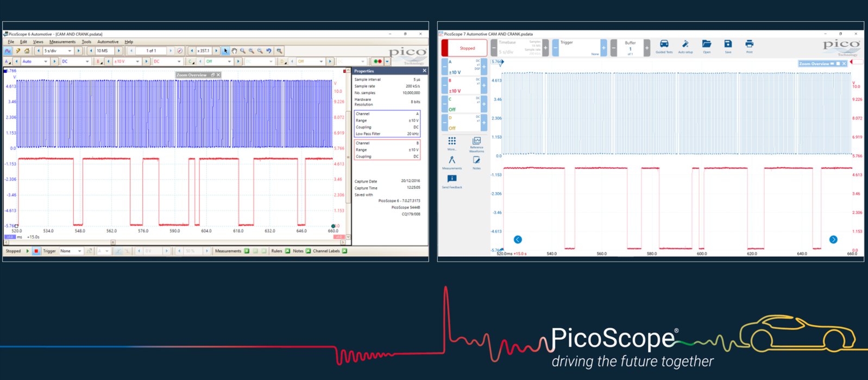Increase Timebase with plus button in PicoScope 7
The height and width of the screenshot is (380, 868).
click(545, 48)
